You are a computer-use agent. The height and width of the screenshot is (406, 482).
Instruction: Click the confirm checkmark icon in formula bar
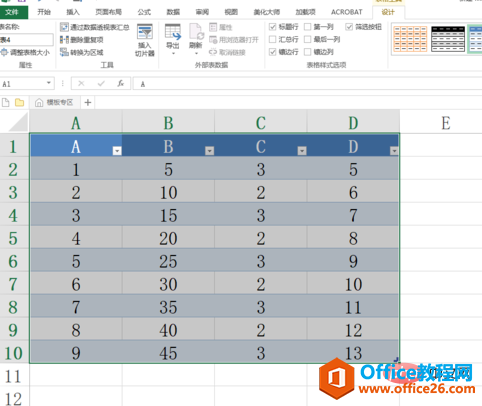[x=101, y=84]
